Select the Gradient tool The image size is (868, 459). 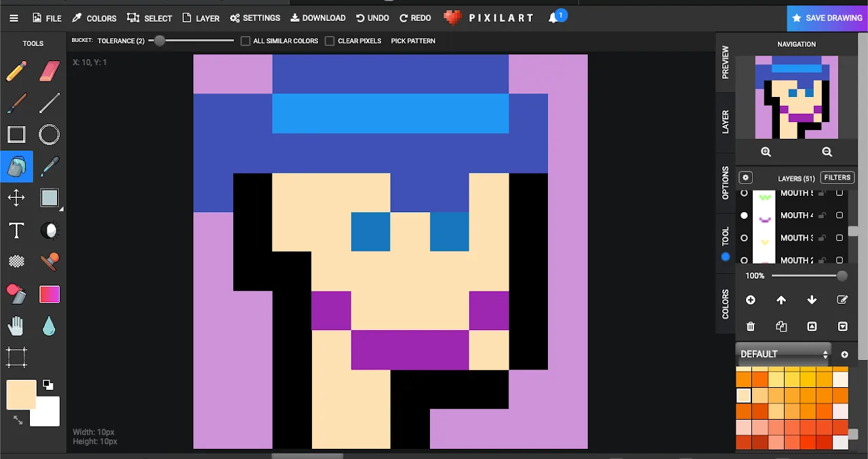click(50, 294)
